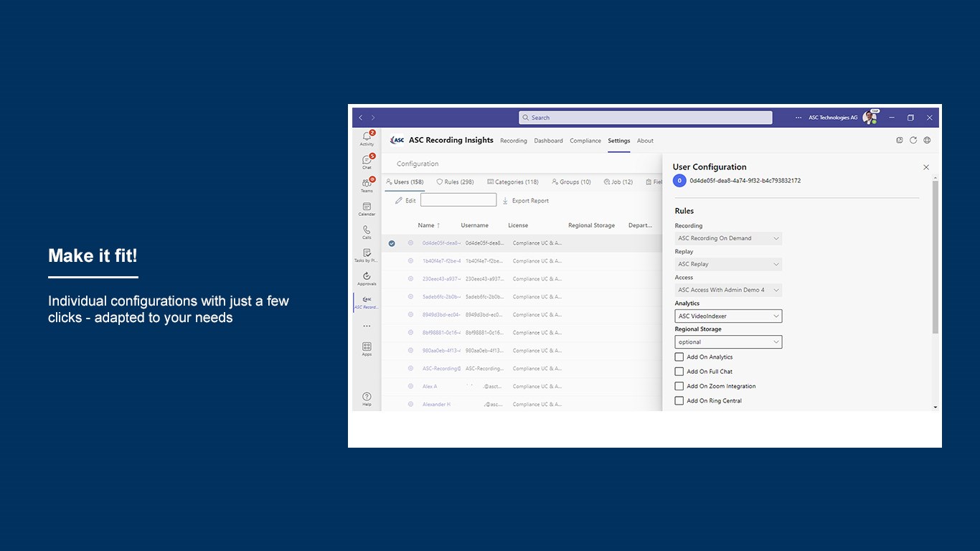Open user link 5adeb6fc in Name column

coord(441,296)
